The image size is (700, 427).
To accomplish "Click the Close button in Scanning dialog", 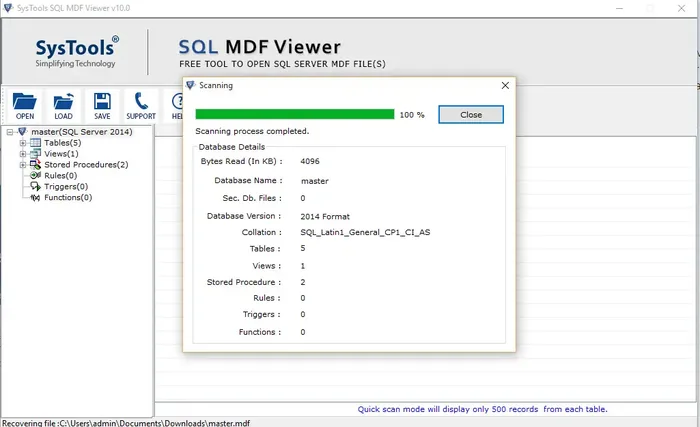I will 471,115.
